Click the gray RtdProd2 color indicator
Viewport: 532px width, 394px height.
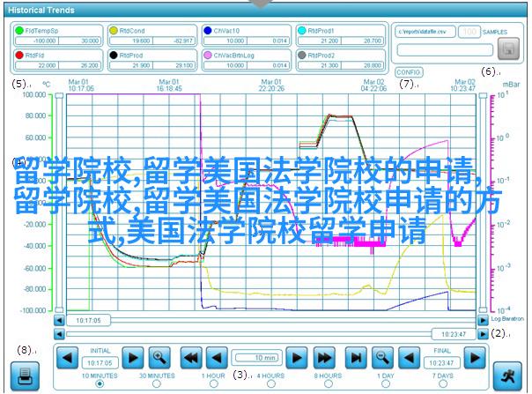coord(302,55)
